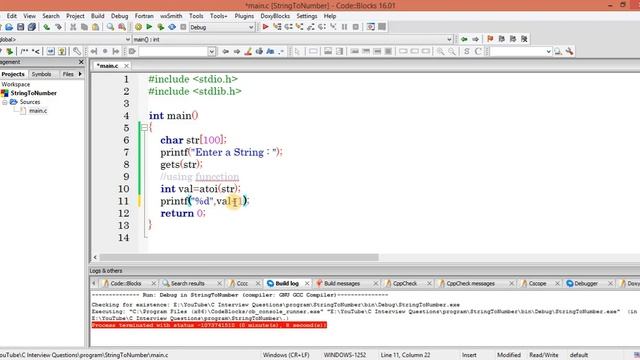Open the Settings menu
This screenshot has height=360, width=640.
click(307, 16)
